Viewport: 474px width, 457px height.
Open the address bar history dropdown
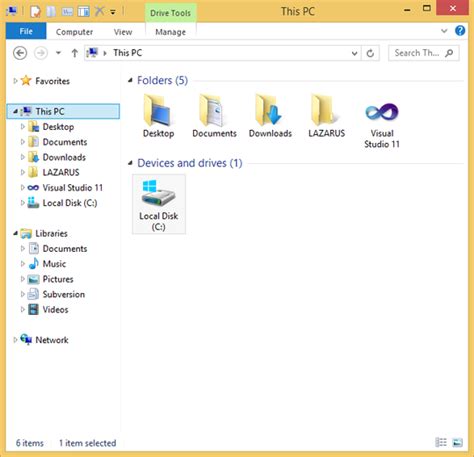pyautogui.click(x=354, y=53)
